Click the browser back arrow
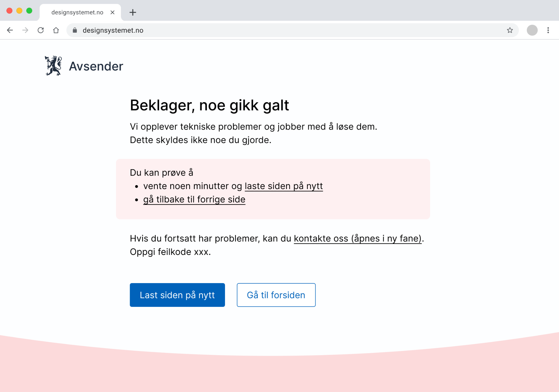This screenshot has width=559, height=392. click(10, 30)
